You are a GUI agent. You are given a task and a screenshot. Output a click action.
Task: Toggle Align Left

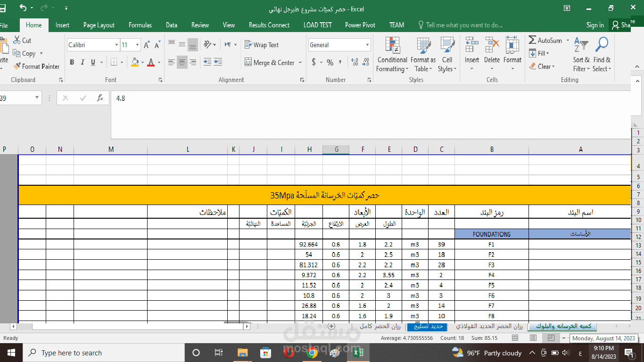pos(172,62)
